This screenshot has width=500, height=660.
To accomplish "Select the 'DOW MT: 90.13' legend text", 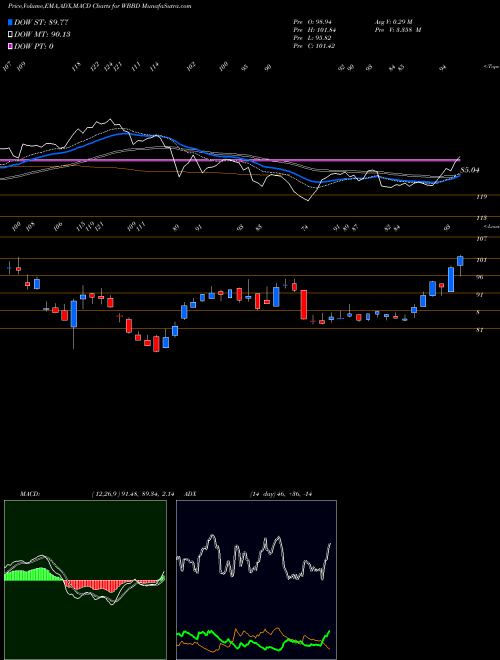I will [42, 35].
